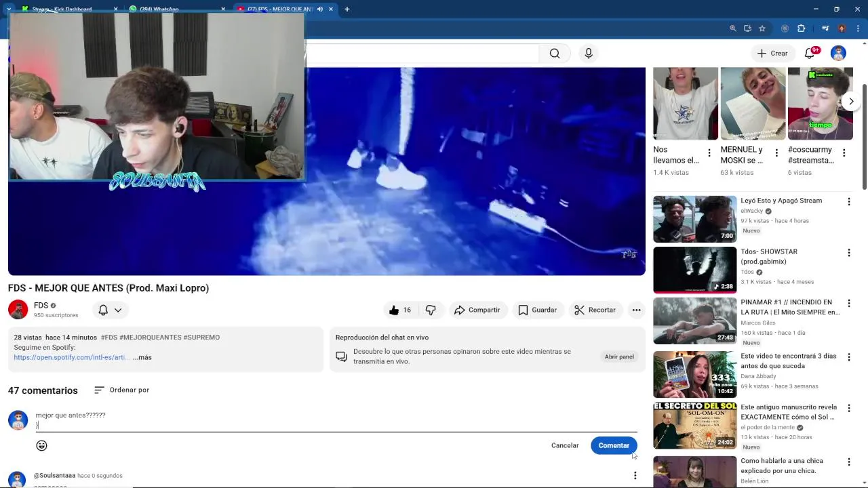Open the browser zoom magnifier icon

tap(732, 28)
